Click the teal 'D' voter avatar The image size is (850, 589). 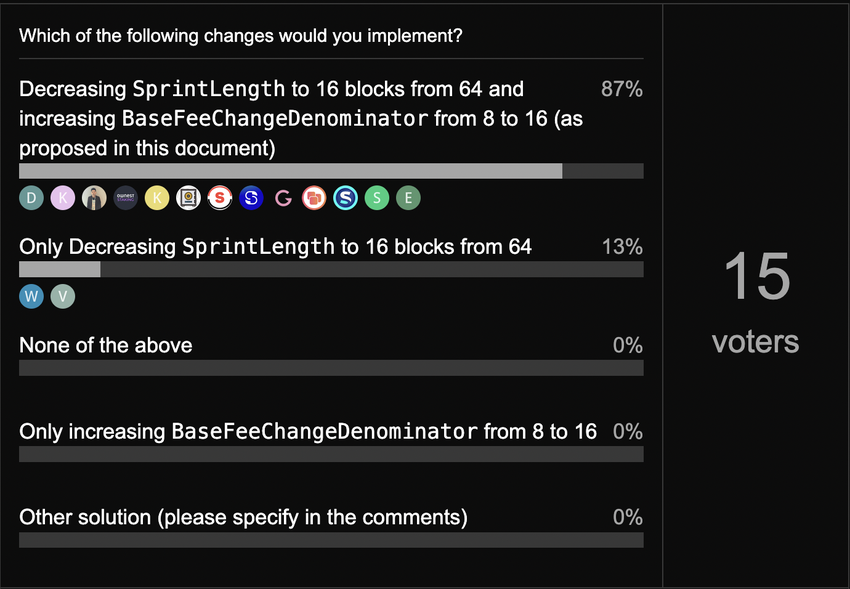point(31,198)
